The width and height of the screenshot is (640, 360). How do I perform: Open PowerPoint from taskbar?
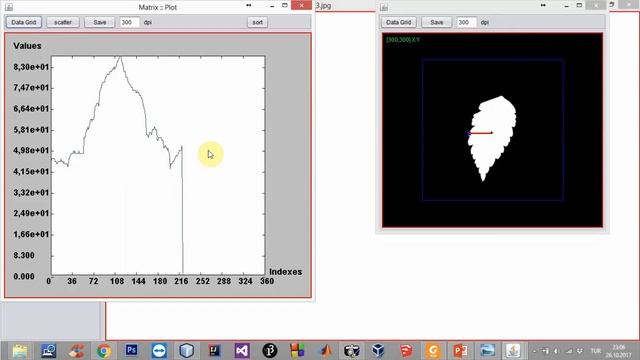tap(460, 350)
